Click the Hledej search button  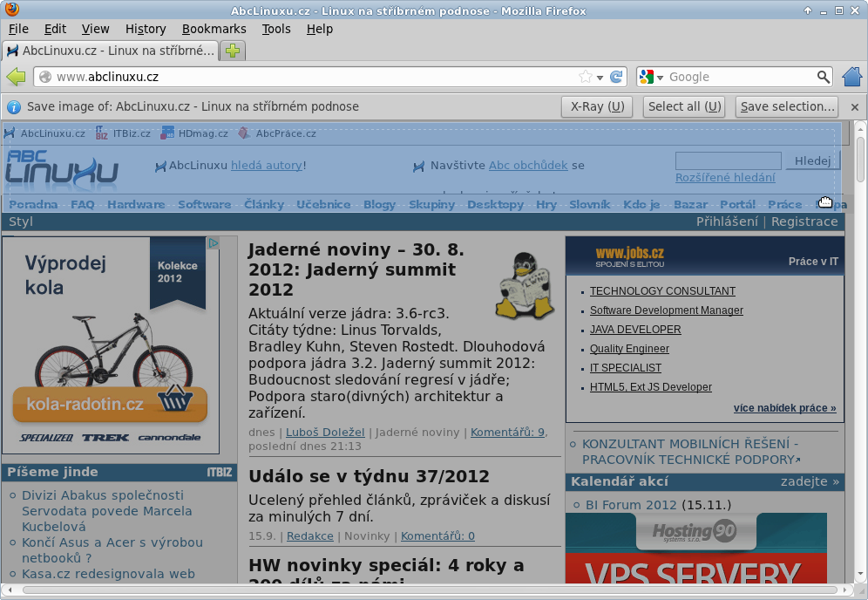[812, 160]
